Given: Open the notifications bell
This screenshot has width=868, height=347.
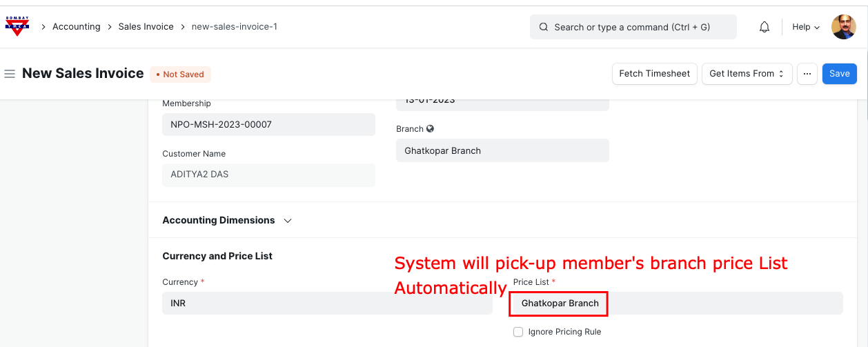Looking at the screenshot, I should pyautogui.click(x=764, y=27).
